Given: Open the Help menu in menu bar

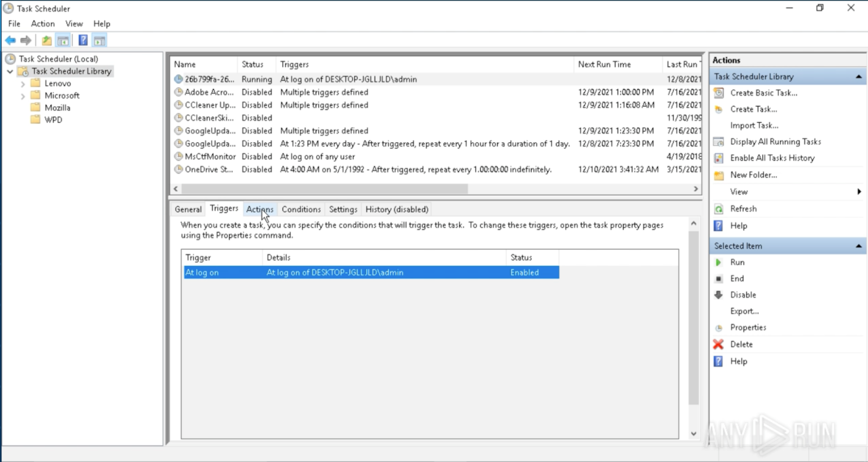Looking at the screenshot, I should pyautogui.click(x=102, y=24).
